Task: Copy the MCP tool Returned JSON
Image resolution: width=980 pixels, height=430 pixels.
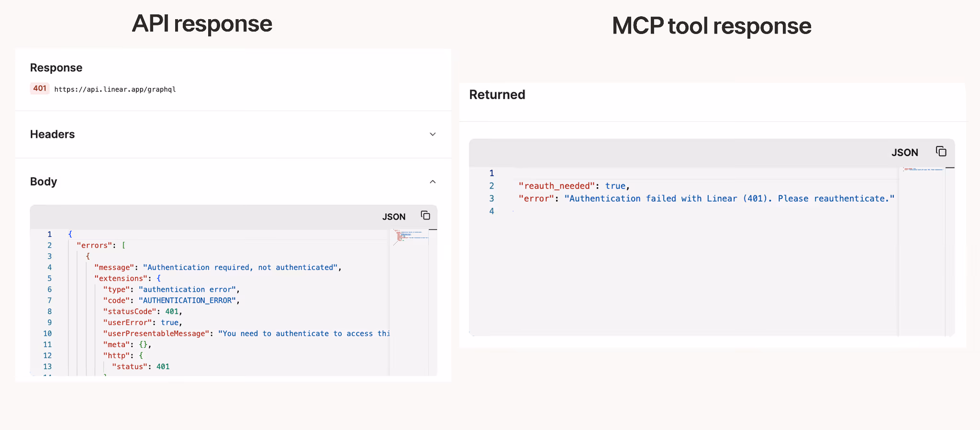Action: click(x=941, y=151)
